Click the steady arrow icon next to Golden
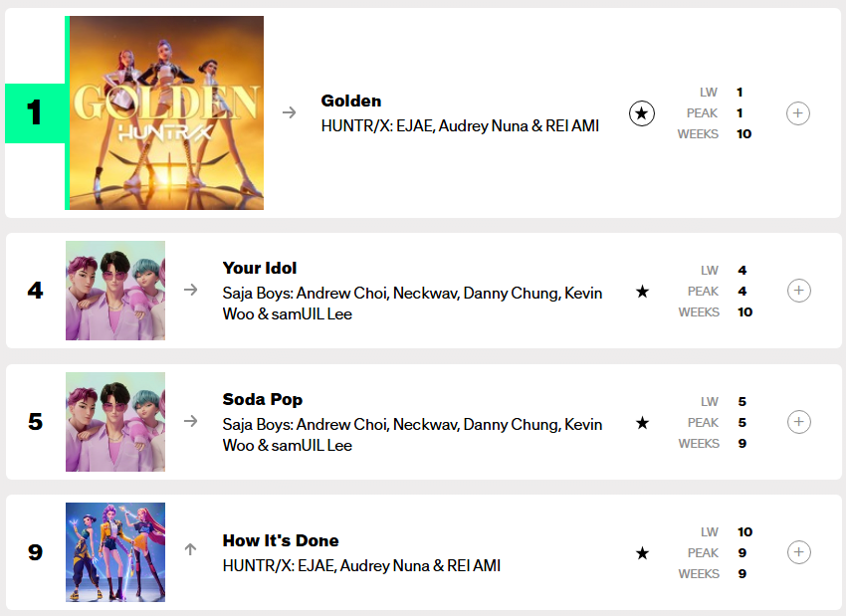 click(x=290, y=112)
